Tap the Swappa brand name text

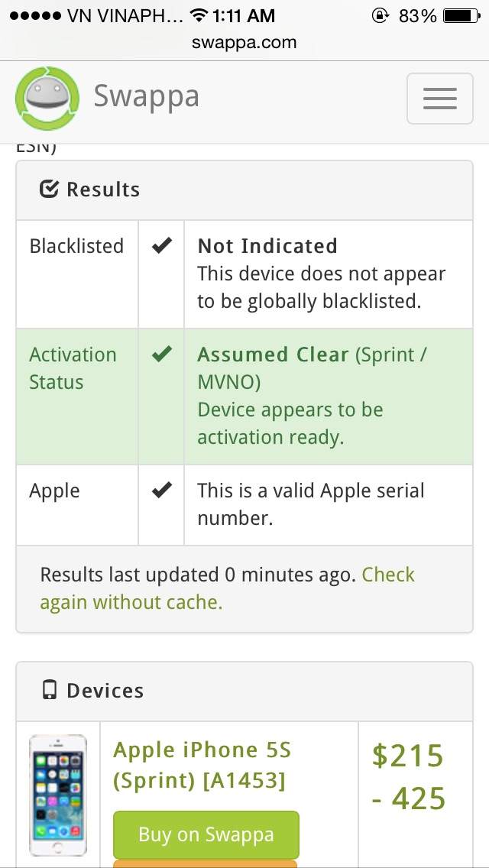[147, 97]
